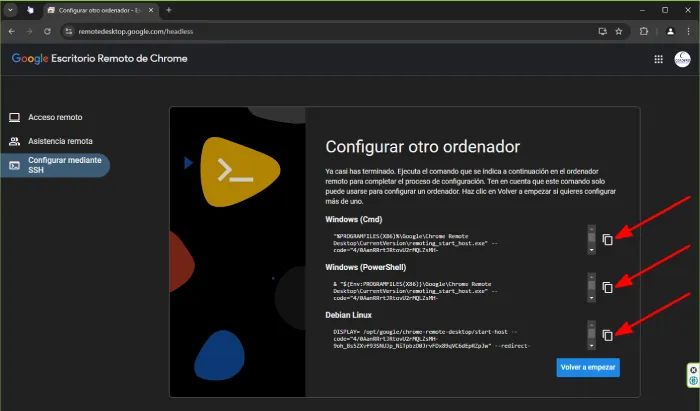
Task: Click Escritorio Remoto de Chrome title
Action: 119,58
